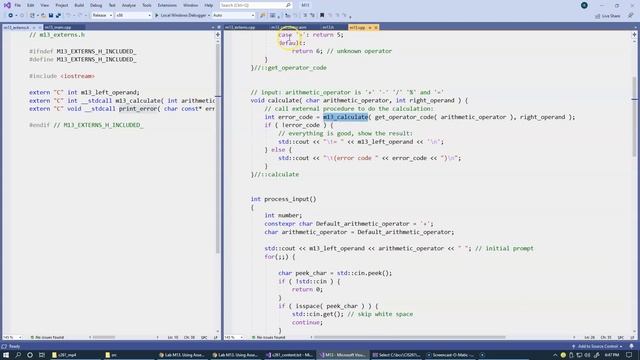Viewport: 640px width, 360px height.
Task: Open the File menu
Action: [17, 5]
